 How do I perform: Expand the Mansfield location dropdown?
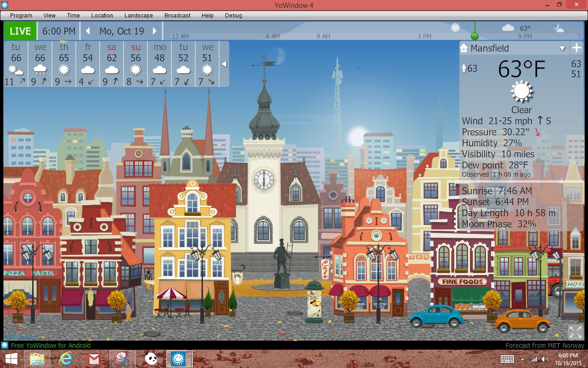[562, 48]
